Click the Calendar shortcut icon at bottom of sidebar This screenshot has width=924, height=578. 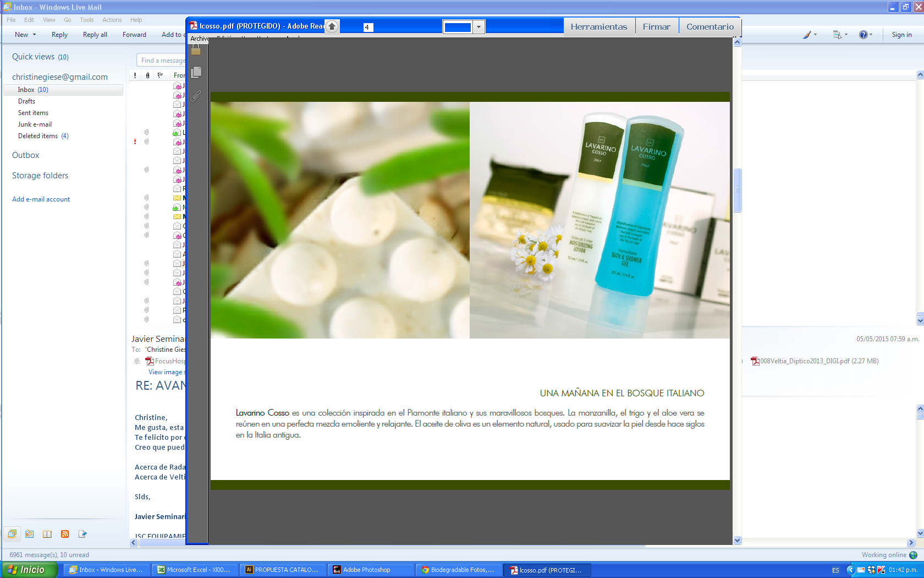[x=30, y=534]
